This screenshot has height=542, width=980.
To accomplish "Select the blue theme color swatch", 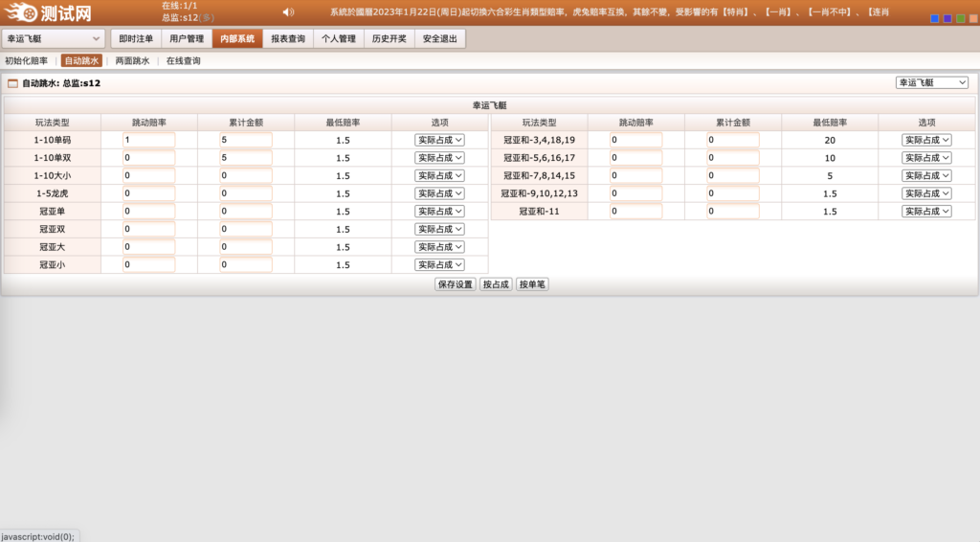I will 934,18.
